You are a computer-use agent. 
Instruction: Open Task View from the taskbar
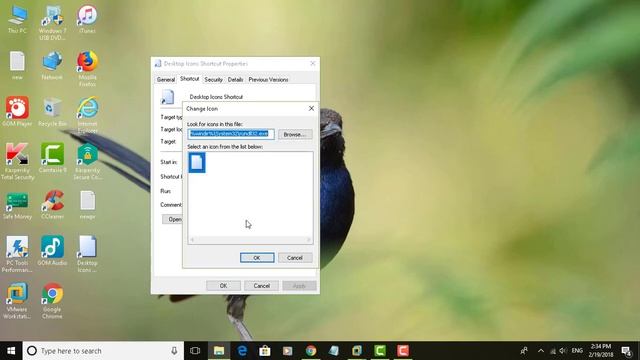[x=195, y=351]
